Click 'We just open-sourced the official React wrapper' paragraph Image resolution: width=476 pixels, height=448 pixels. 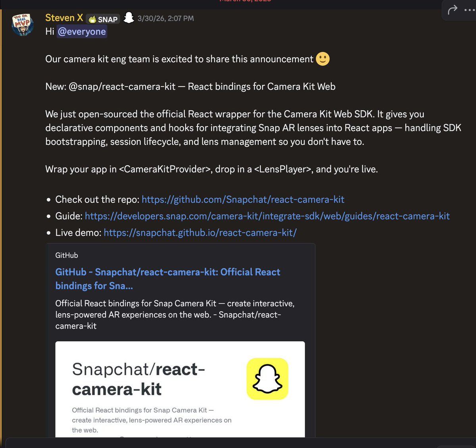point(253,128)
